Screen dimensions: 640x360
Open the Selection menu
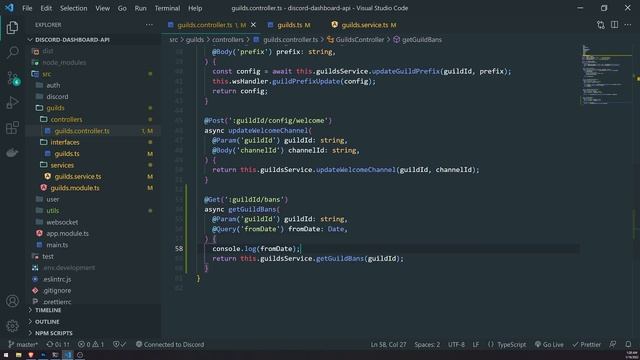[73, 8]
